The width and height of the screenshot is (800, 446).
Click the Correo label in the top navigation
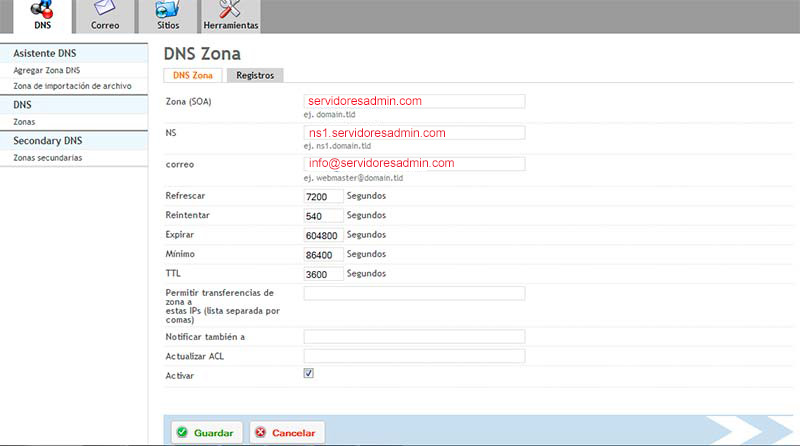coord(105,25)
